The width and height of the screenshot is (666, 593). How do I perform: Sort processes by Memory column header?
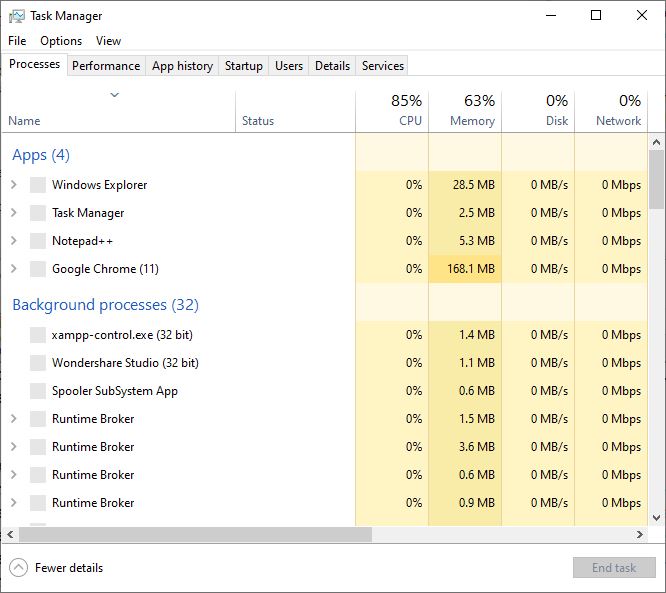point(472,121)
